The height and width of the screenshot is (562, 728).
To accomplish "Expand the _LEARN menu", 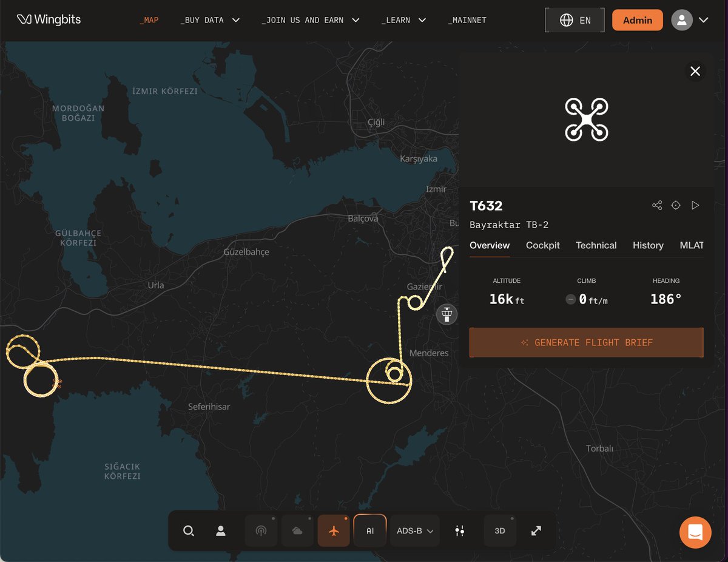I will [x=403, y=20].
